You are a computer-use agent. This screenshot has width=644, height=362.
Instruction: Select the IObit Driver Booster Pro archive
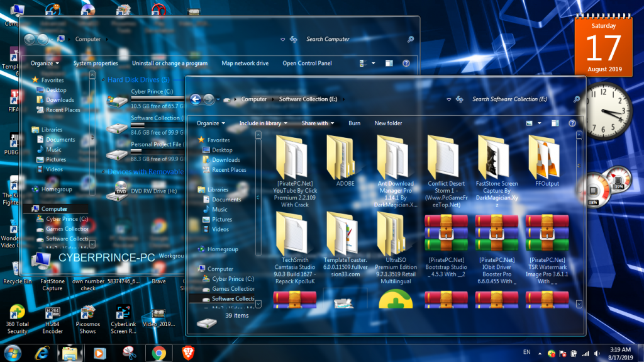497,249
